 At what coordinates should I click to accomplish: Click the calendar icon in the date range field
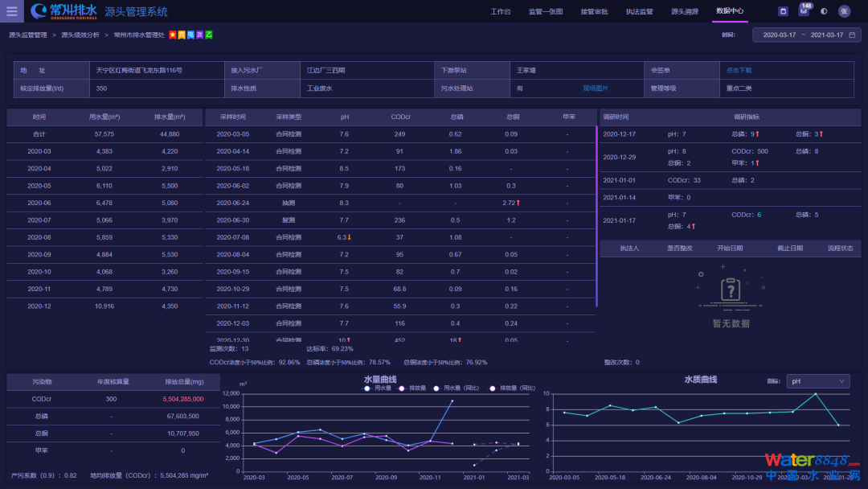[853, 35]
